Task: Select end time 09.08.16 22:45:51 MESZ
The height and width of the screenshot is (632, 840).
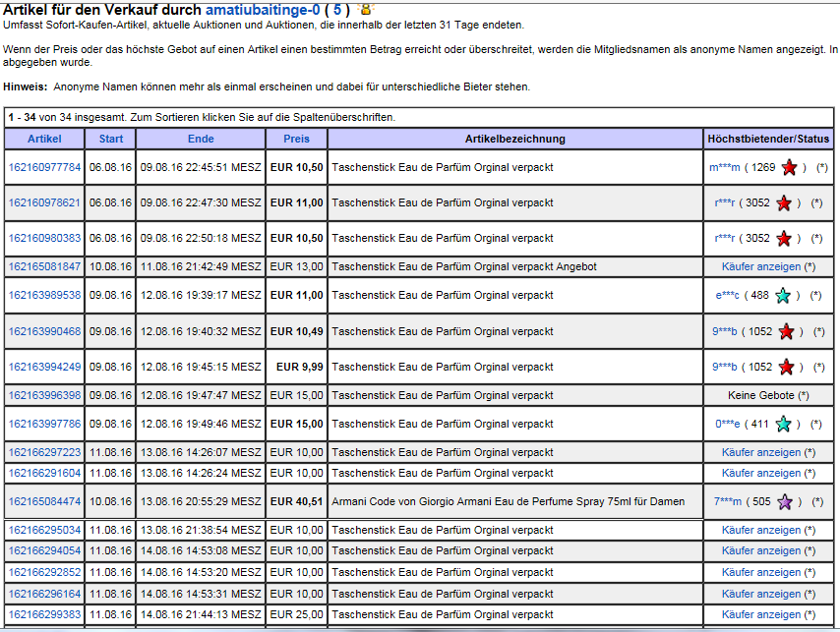Action: click(x=201, y=167)
